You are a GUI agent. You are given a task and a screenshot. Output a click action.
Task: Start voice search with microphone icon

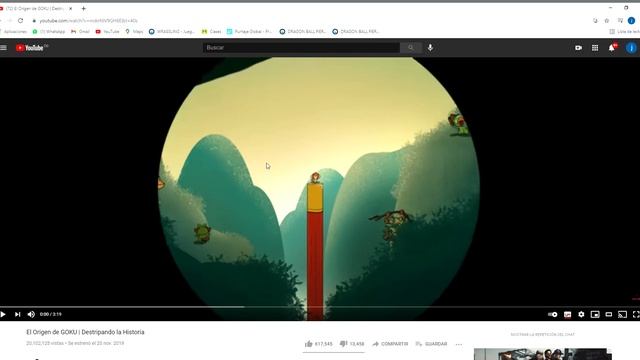coord(430,48)
